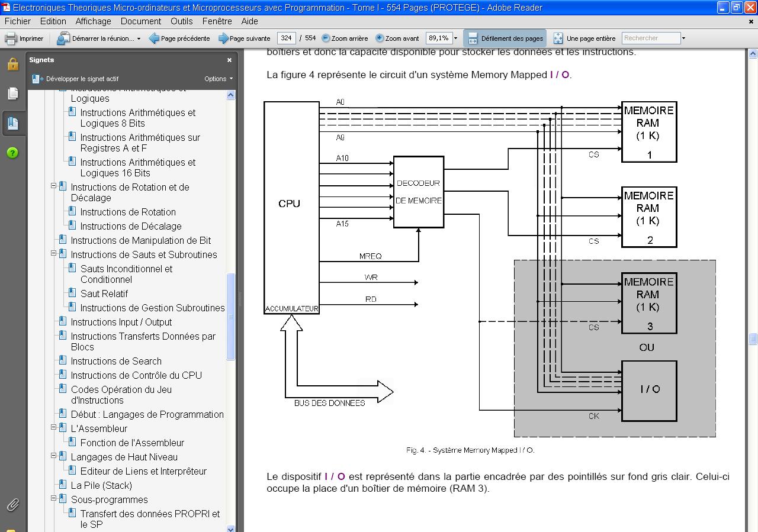Screen dimensions: 758x532
Task: Click Zoom avant plus icon
Action: 380,38
